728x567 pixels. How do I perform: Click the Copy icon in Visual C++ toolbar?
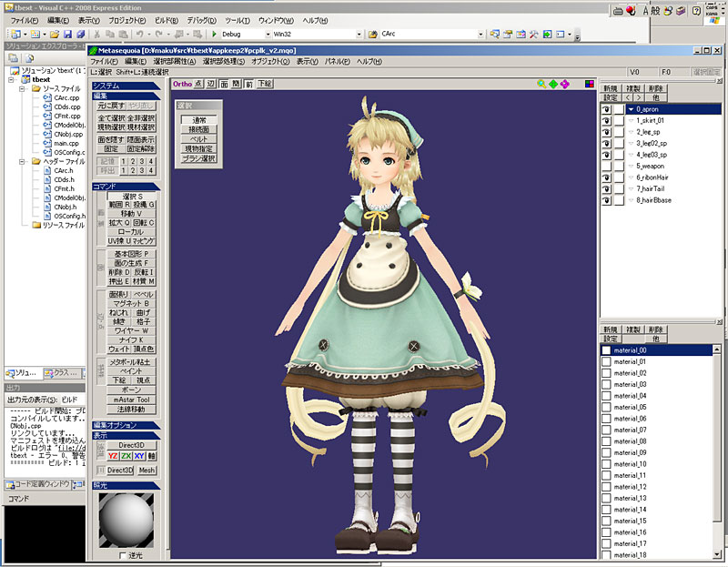click(110, 35)
